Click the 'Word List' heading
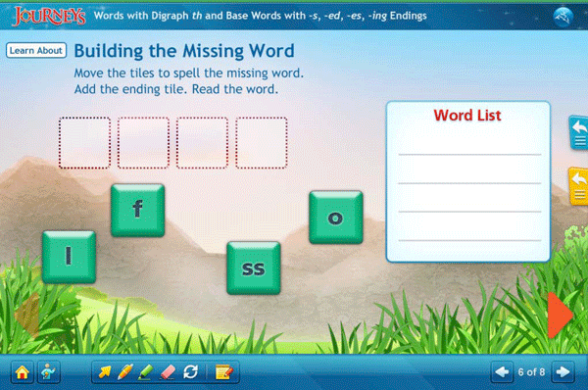 [x=467, y=116]
